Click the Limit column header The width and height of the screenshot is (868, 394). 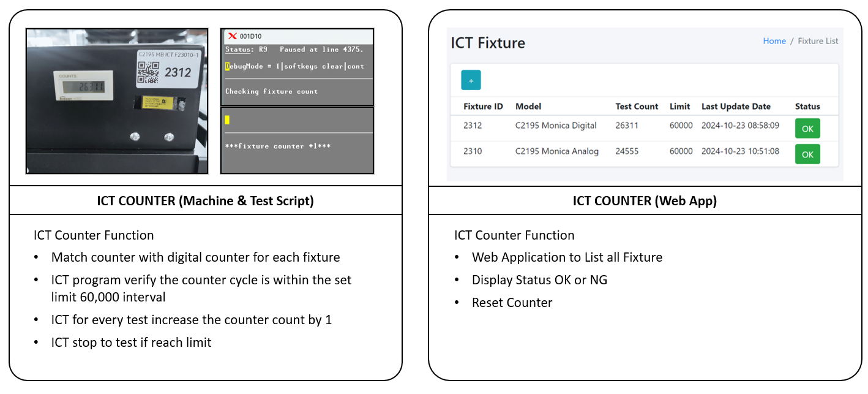click(680, 106)
